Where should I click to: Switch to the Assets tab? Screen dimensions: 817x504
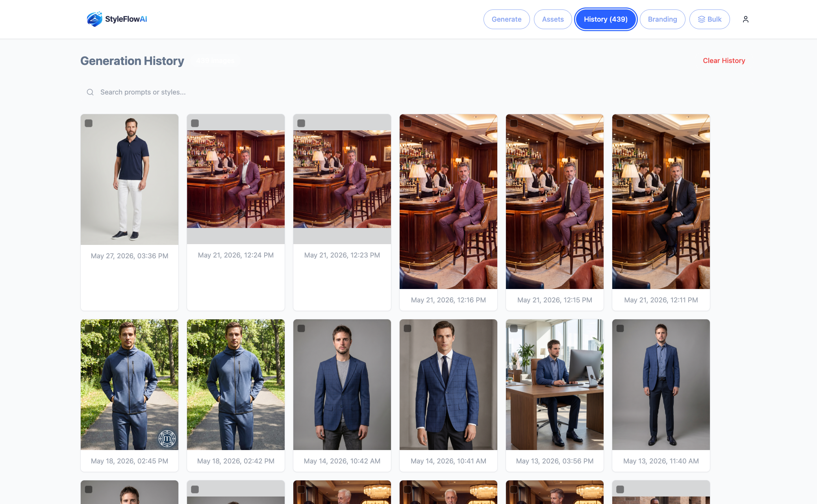[x=553, y=19]
